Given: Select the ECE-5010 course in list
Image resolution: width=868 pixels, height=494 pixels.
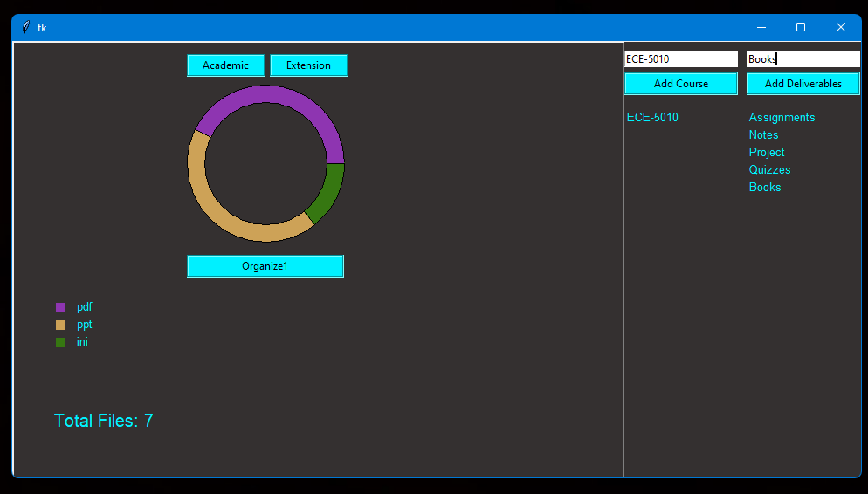Looking at the screenshot, I should coord(652,118).
